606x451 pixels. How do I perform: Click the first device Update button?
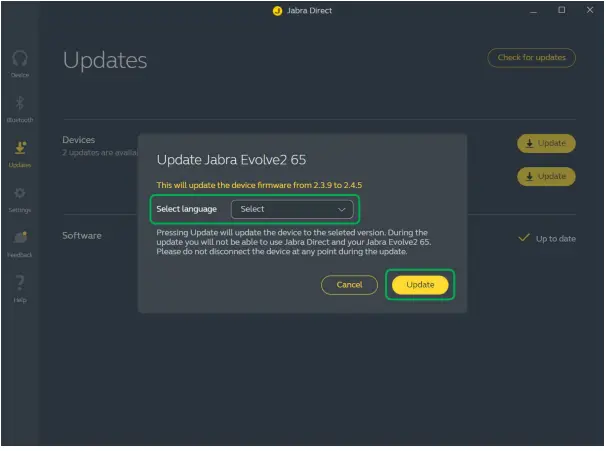546,143
